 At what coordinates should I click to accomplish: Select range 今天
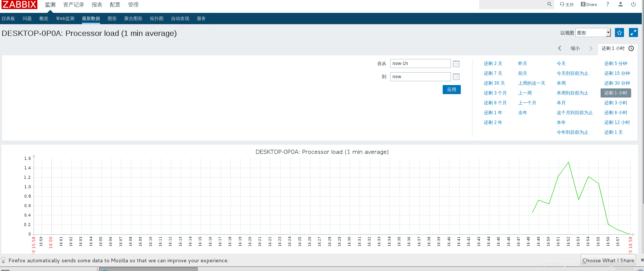point(561,63)
